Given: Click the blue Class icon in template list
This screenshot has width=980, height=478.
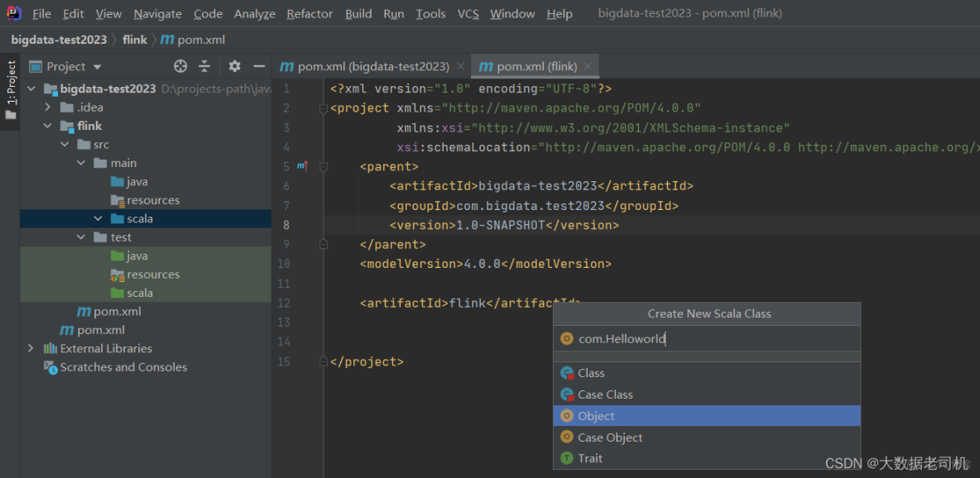Looking at the screenshot, I should tap(568, 373).
